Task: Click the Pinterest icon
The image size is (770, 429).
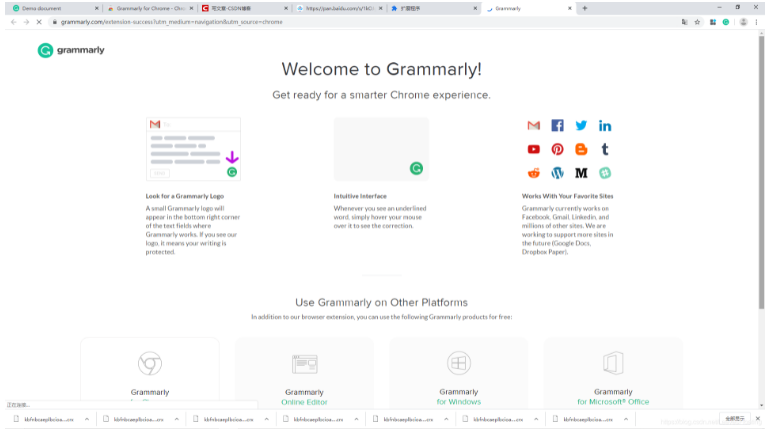Action: coord(557,150)
